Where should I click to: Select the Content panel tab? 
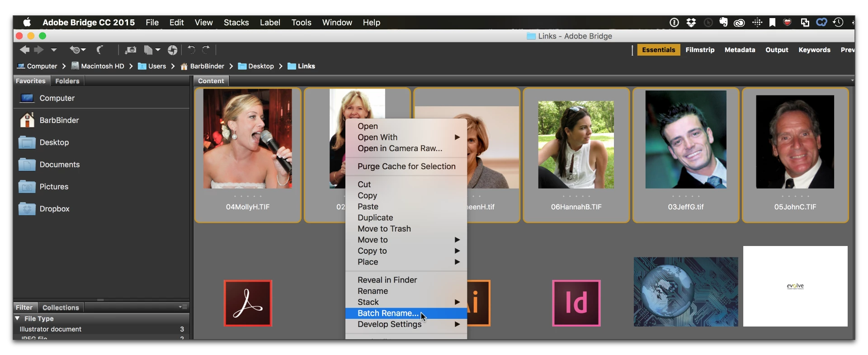[211, 81]
